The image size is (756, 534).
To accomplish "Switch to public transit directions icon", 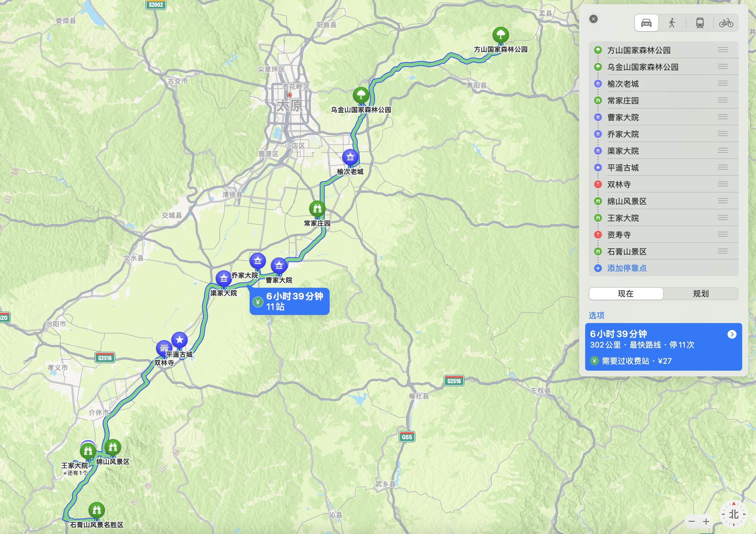I will tap(700, 23).
